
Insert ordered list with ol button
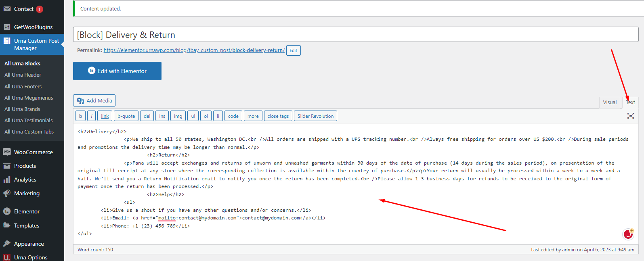206,116
